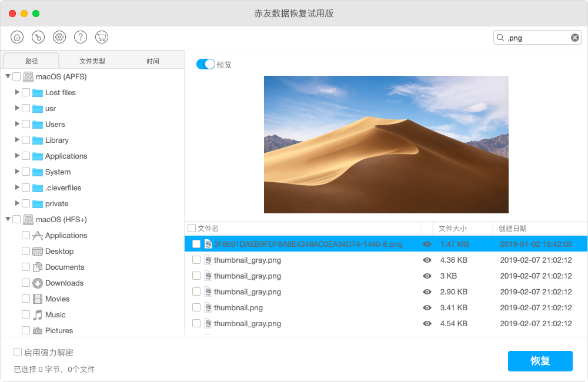
Task: Check the Users folder checkbox
Action: (x=26, y=124)
